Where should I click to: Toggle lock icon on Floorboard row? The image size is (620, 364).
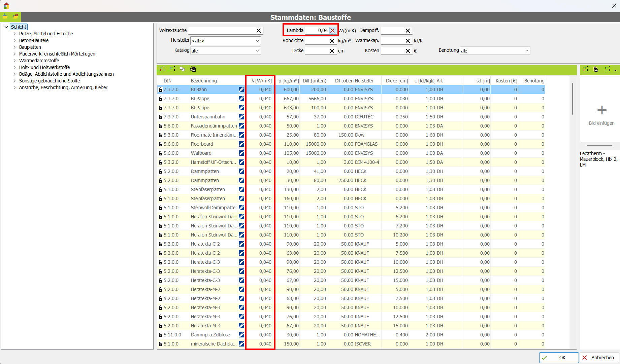(x=160, y=144)
